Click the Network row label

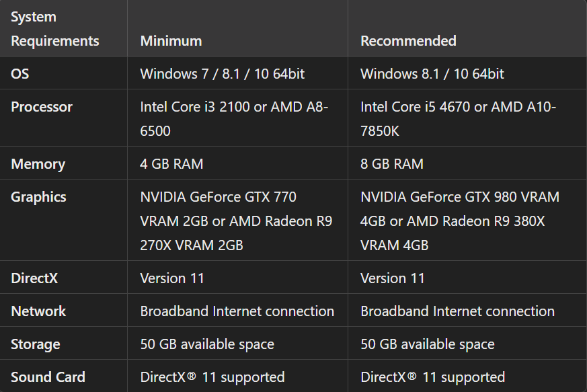tap(38, 311)
